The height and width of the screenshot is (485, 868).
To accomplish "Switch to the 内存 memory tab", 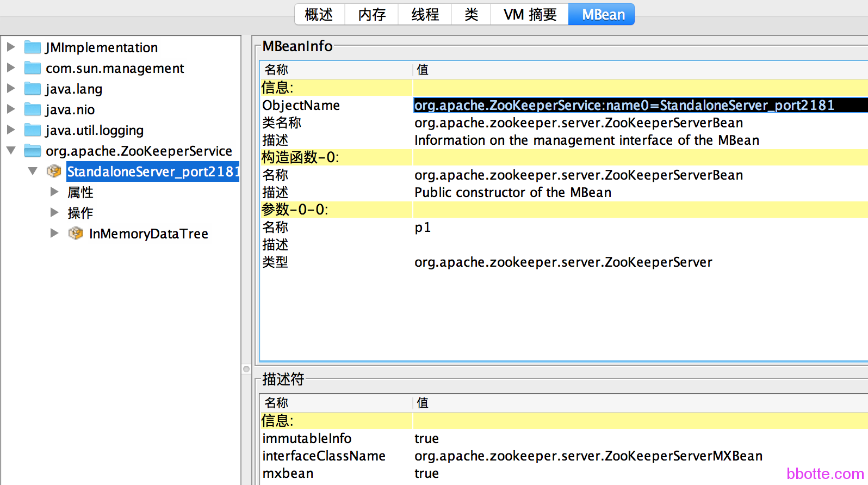I will click(371, 14).
